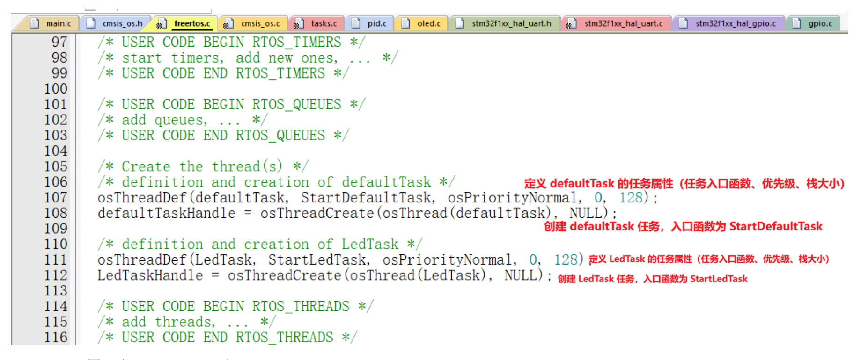Viewport: 868px width, 360px height.
Task: Click 'osPriorityNormal' on the defaultTask line
Action: pos(512,198)
